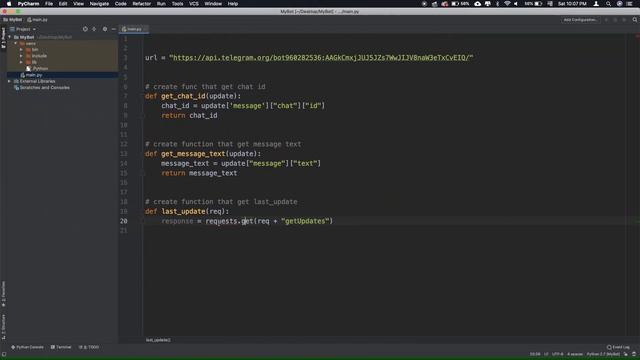Open Terminal tool window
This screenshot has width=640, height=360.
click(61, 347)
